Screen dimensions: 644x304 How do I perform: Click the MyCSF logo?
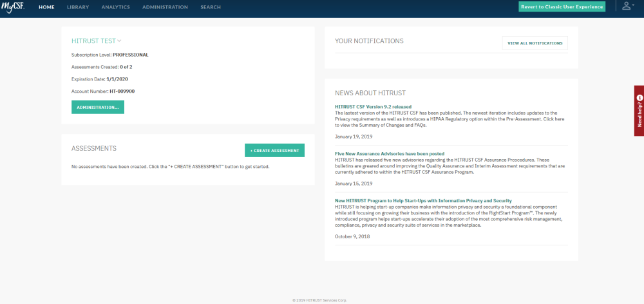[x=13, y=7]
